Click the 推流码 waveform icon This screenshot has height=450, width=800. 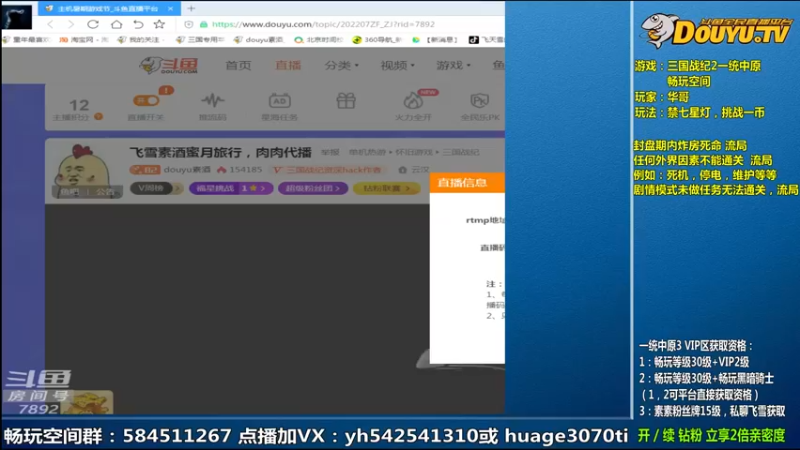[x=212, y=101]
